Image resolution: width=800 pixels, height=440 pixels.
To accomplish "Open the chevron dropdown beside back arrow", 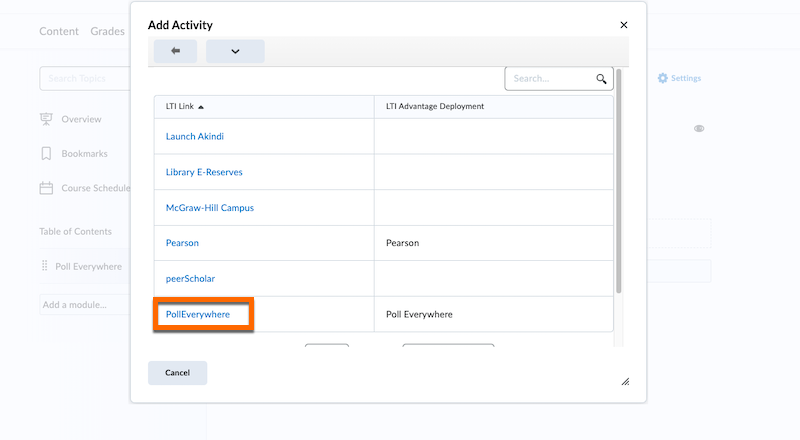I will [x=235, y=51].
